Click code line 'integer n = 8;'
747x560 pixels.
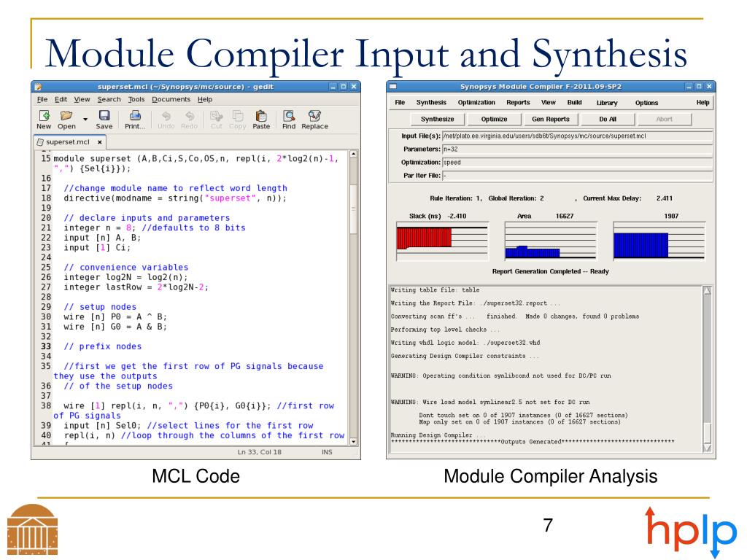(x=99, y=228)
